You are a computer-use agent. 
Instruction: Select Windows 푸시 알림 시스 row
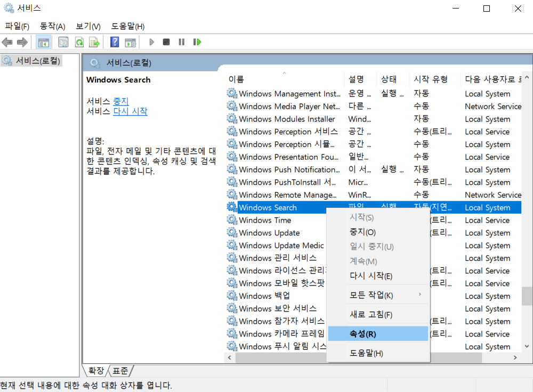click(374, 346)
